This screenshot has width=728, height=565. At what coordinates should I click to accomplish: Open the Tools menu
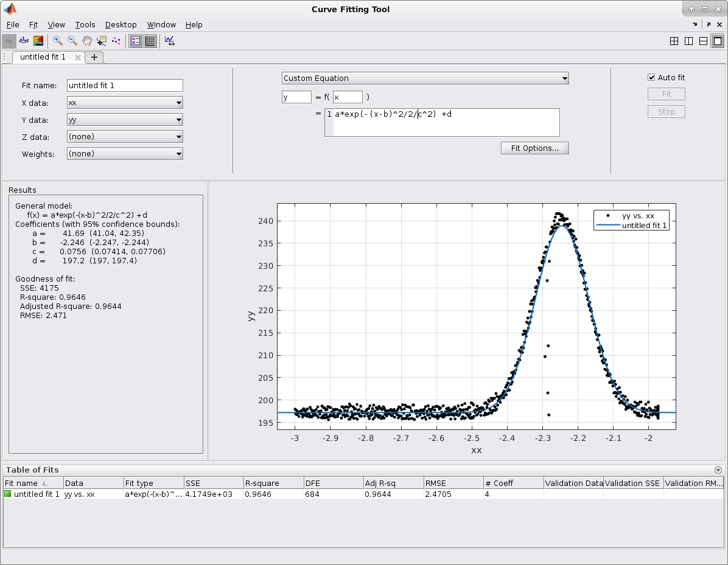coord(85,25)
